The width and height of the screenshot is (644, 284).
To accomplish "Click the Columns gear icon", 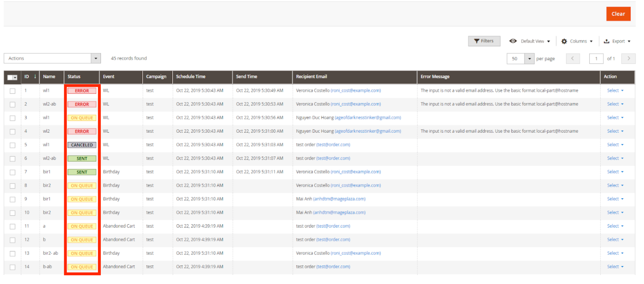I will (564, 41).
